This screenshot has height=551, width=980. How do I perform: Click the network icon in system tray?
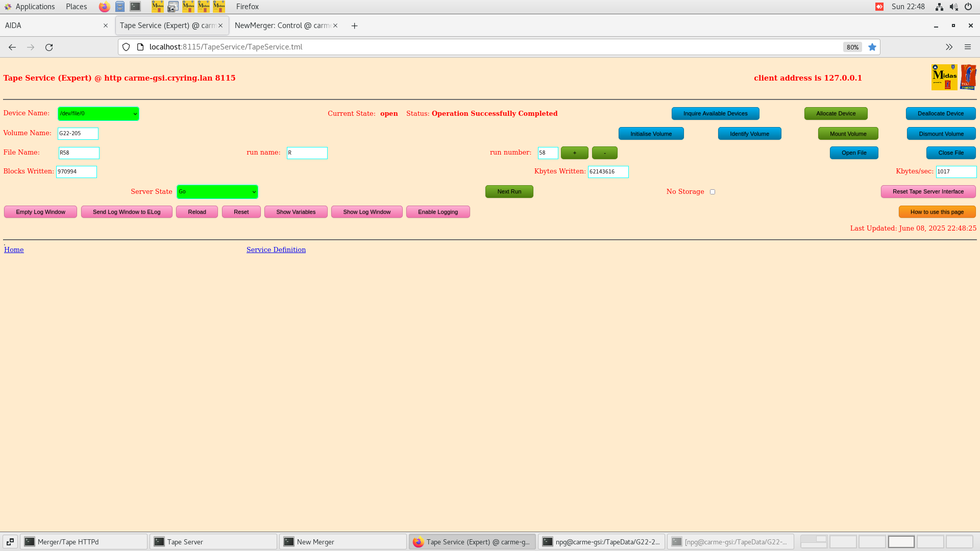tap(939, 7)
